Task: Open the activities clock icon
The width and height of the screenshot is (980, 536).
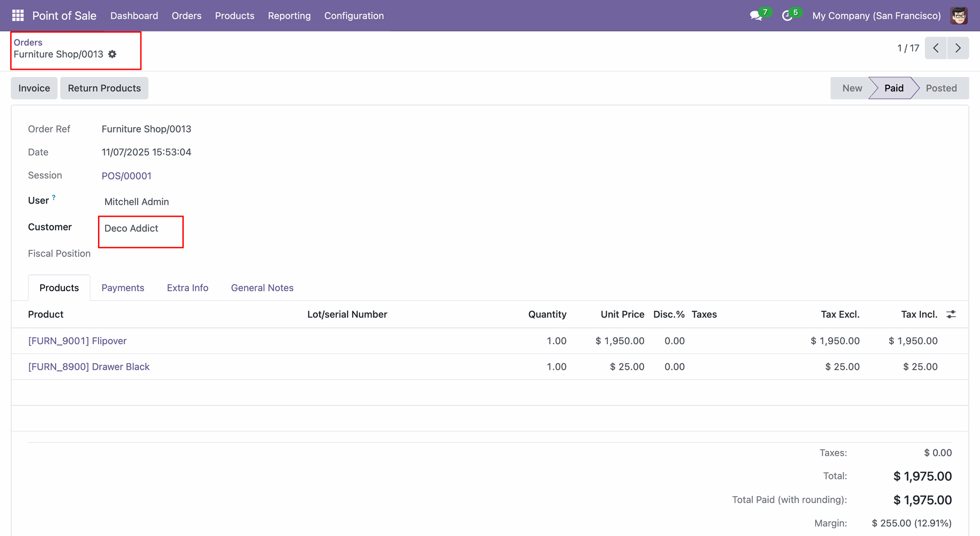Action: 787,16
